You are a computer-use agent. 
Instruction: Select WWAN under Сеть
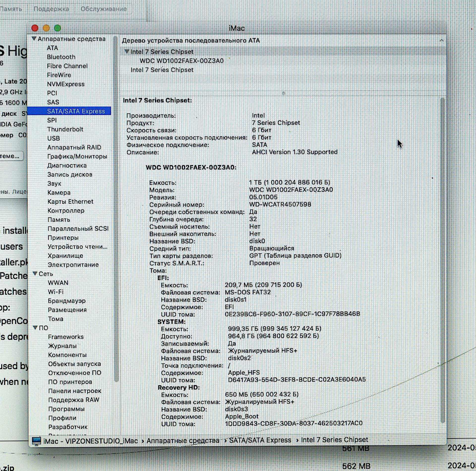pos(58,283)
